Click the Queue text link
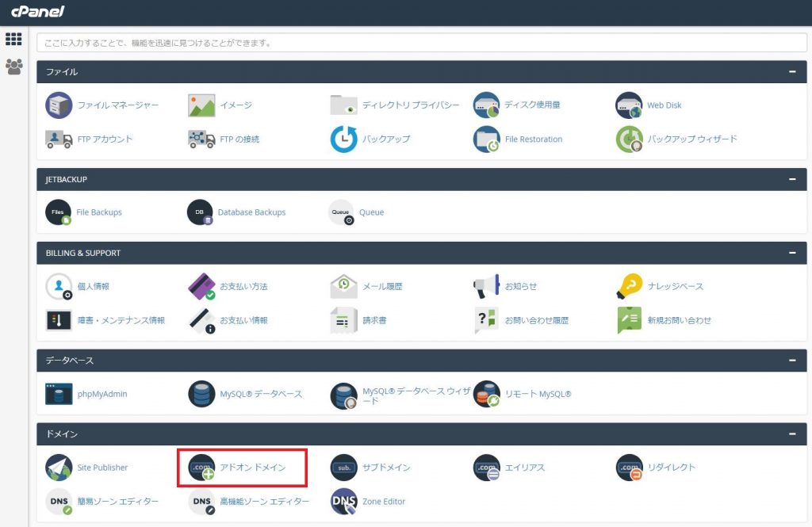Screen dimensions: 812x527 click(x=371, y=212)
